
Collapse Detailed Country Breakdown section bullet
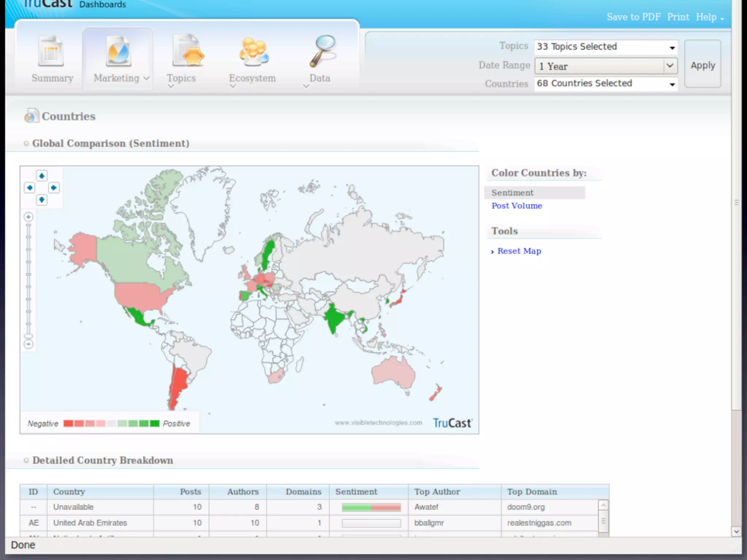(x=26, y=460)
